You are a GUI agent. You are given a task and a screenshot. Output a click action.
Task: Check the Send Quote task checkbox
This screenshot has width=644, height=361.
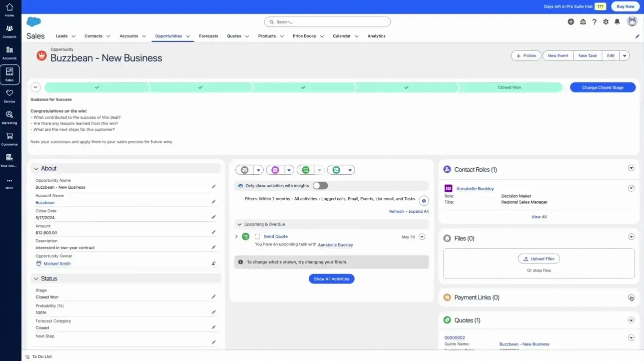tap(257, 236)
